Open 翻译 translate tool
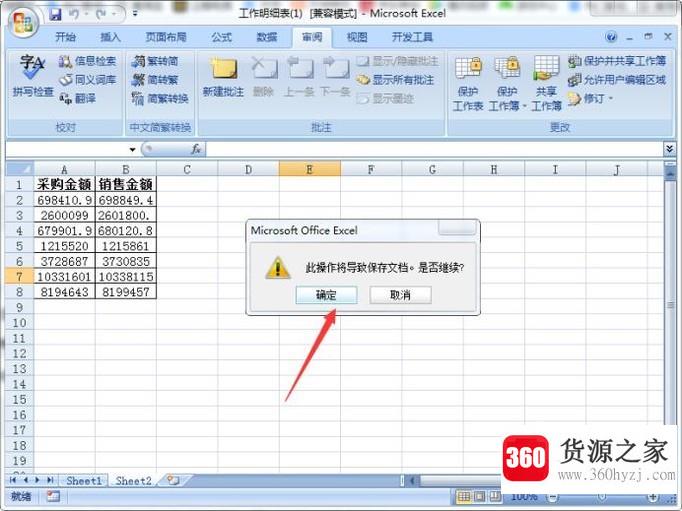 tap(77, 98)
